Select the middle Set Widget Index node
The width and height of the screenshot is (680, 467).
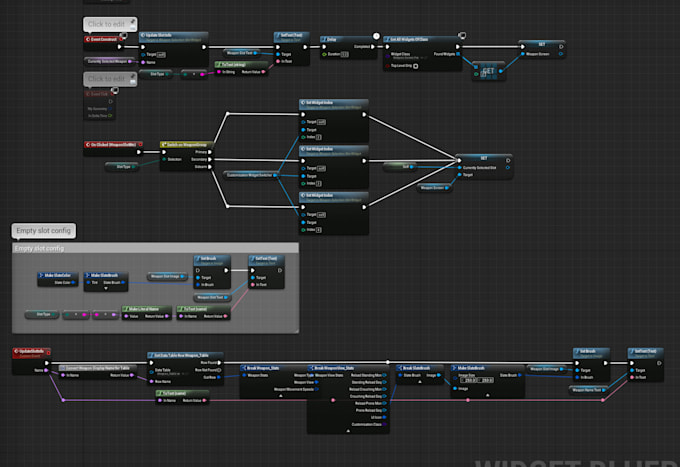[x=333, y=167]
